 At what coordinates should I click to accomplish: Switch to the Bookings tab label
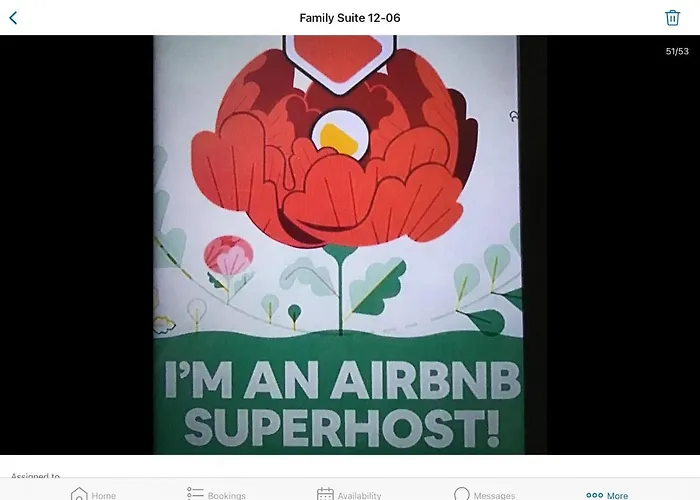click(227, 496)
